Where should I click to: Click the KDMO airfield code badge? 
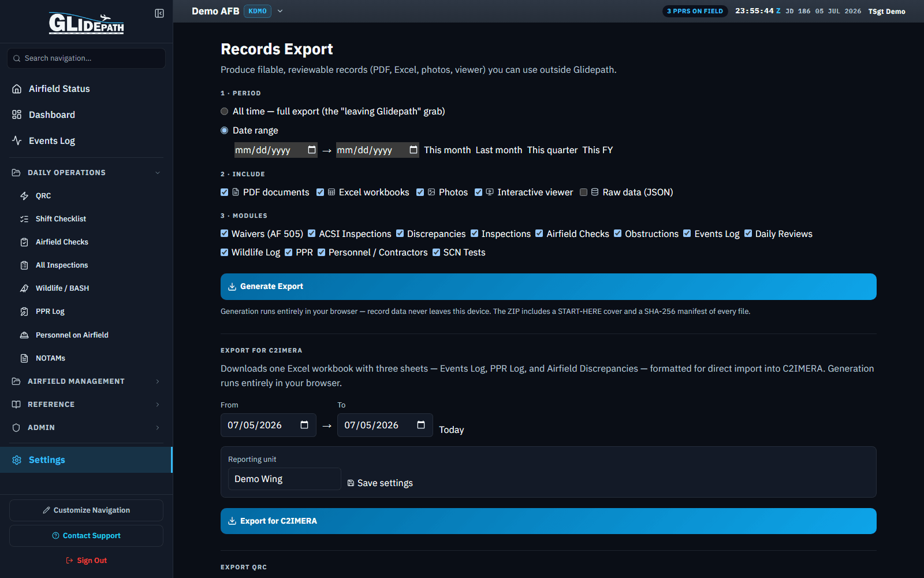pyautogui.click(x=258, y=11)
